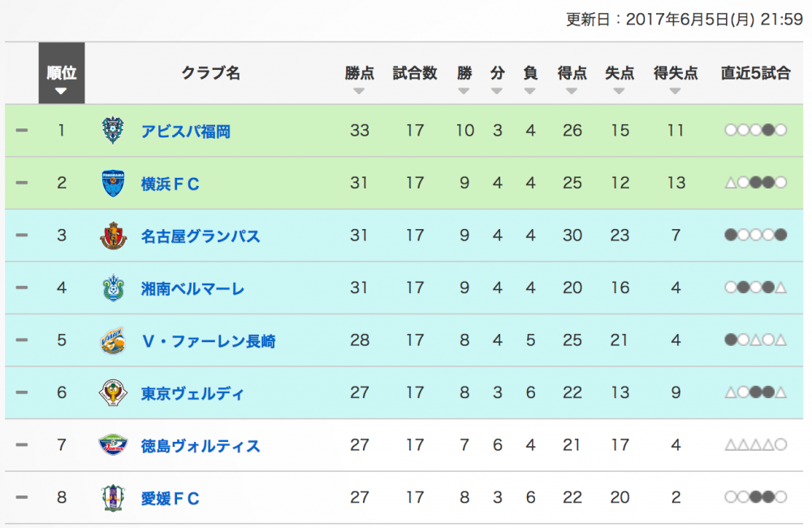Click the V-Varen Nagasaki club crest
Viewport: 812px width, 528px height.
(113, 340)
